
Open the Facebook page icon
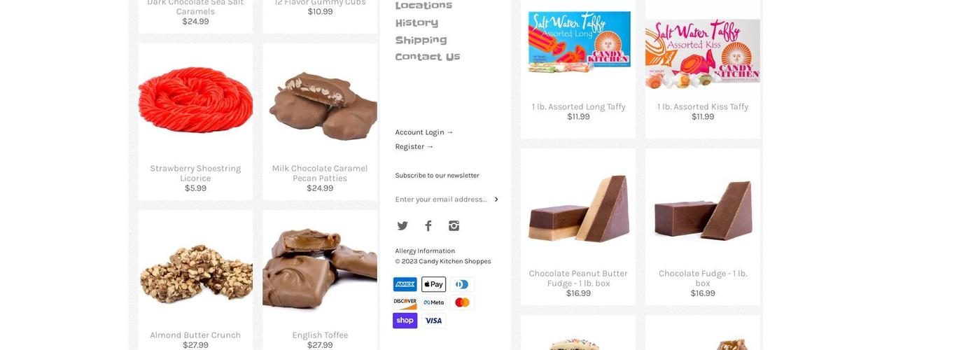(x=428, y=226)
